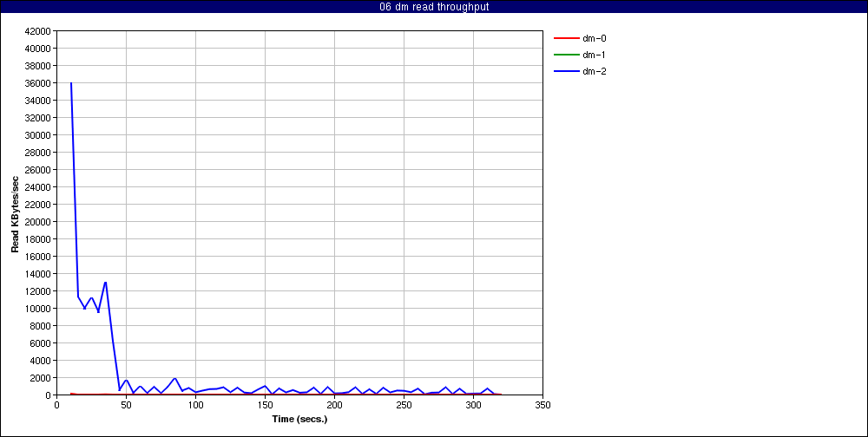Click the red dm-0 legend line swatch
The height and width of the screenshot is (437, 868).
tap(565, 38)
